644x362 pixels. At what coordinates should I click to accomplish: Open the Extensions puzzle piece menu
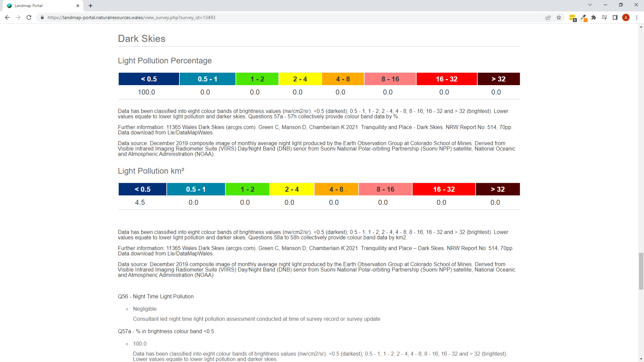tap(594, 17)
